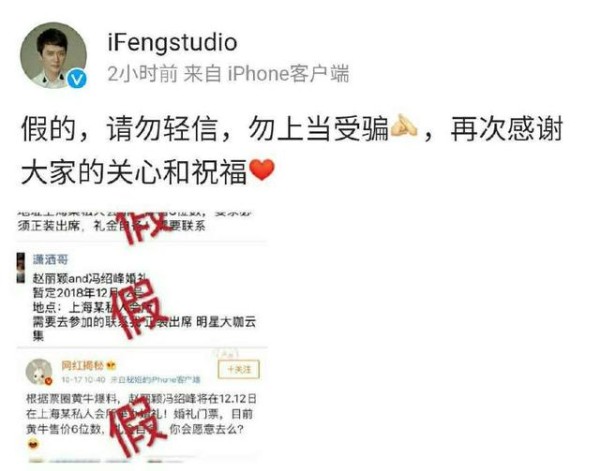Click the laughing emoji ending the post
The image size is (600, 471).
click(33, 444)
